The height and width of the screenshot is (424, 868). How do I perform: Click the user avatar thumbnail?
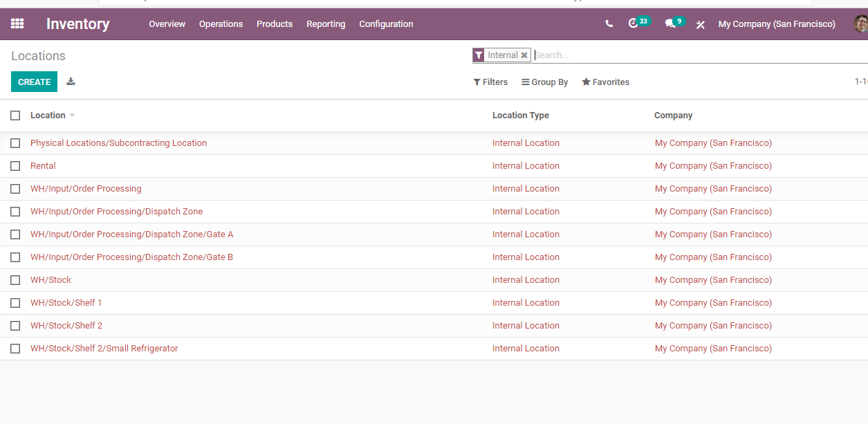[x=861, y=24]
